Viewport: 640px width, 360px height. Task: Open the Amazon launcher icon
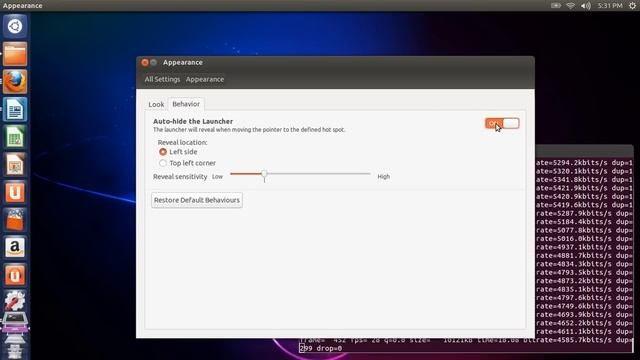click(x=15, y=247)
